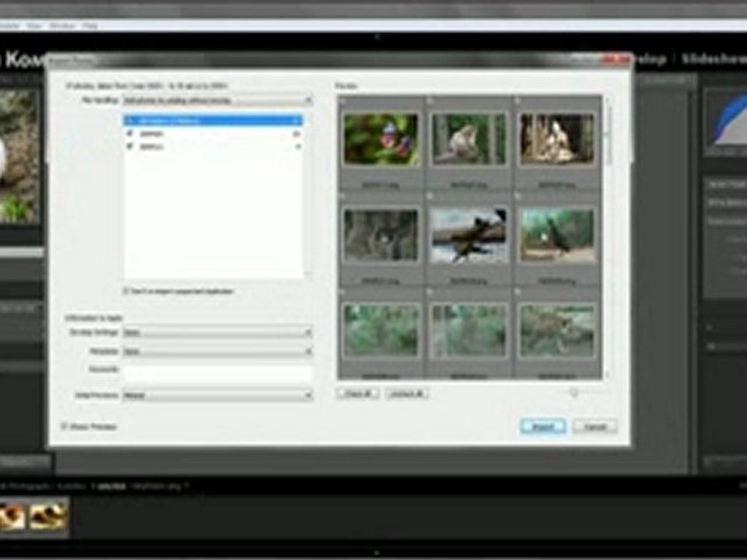Toggle the first folder checkbox under All Folders
The height and width of the screenshot is (560, 747).
pyautogui.click(x=130, y=134)
